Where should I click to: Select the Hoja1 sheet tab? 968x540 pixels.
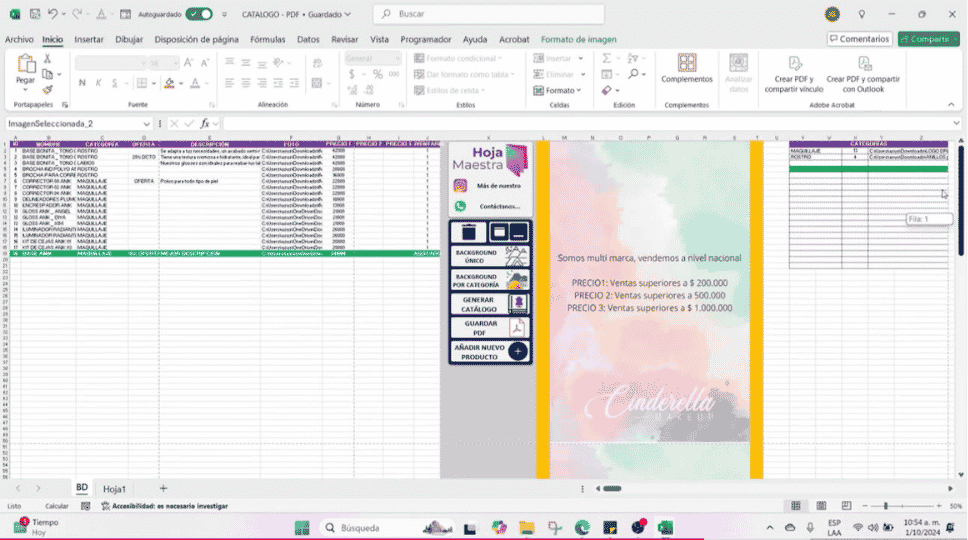114,488
